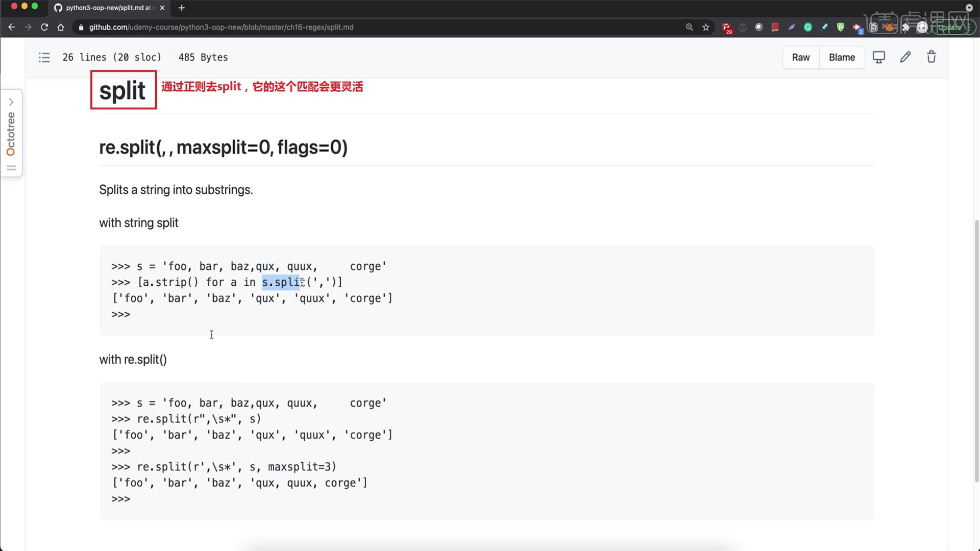This screenshot has height=551, width=980.
Task: Click the 're.split(, , maxsplit=0, flags=0)' heading
Action: (223, 147)
